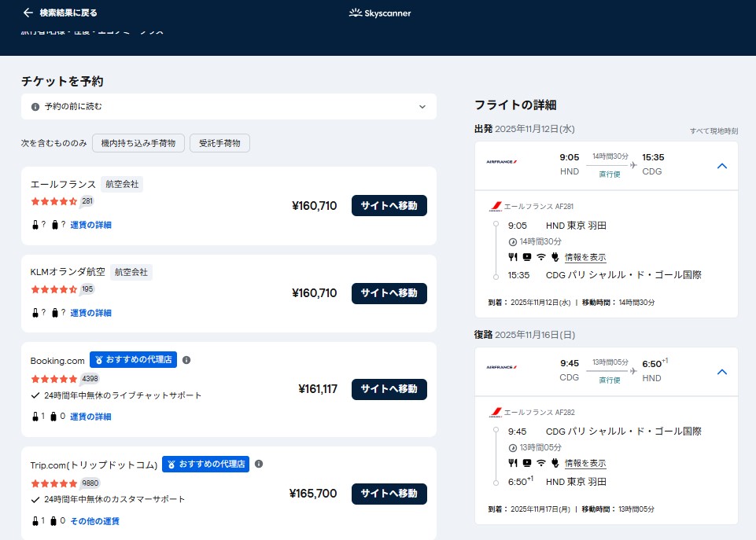Show 情報を表示 for flight AF282
The image size is (756, 540).
coord(585,464)
